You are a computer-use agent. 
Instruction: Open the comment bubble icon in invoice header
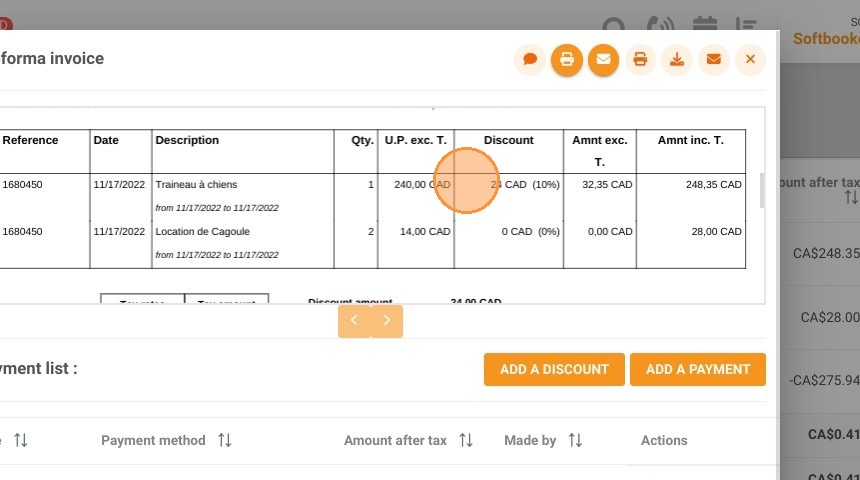pyautogui.click(x=530, y=59)
